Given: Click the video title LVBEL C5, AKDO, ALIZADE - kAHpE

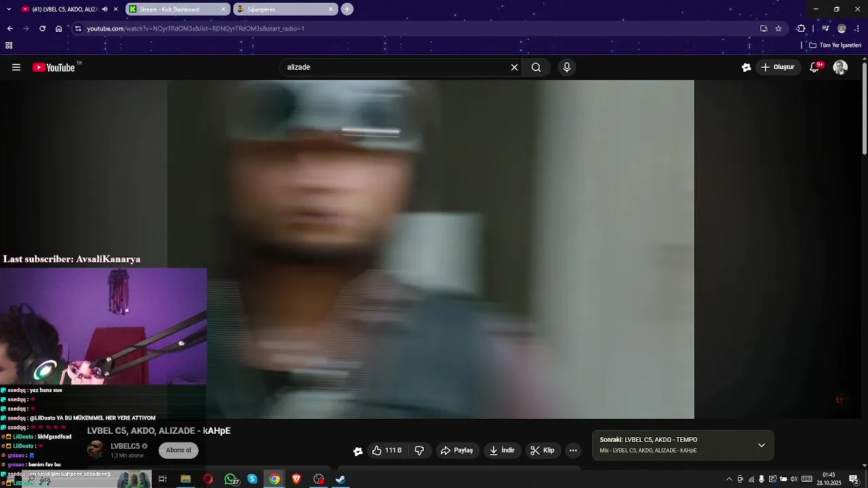Looking at the screenshot, I should [159, 431].
